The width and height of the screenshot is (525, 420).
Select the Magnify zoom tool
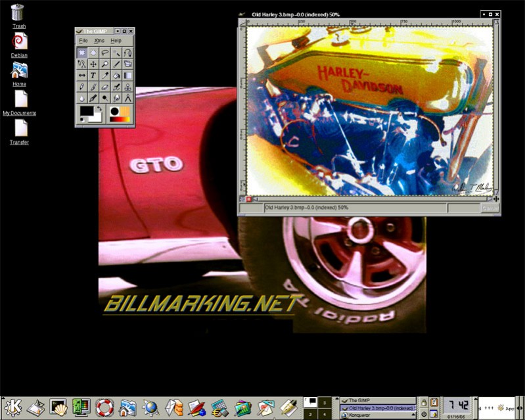point(104,64)
